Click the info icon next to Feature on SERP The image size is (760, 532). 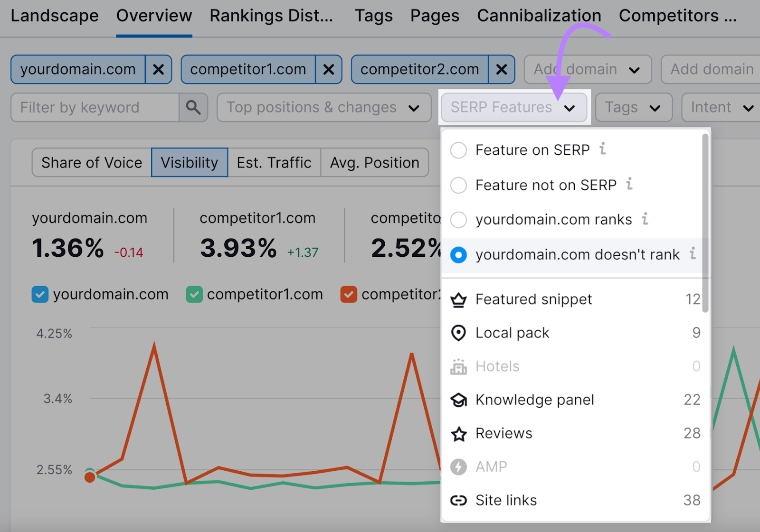click(x=603, y=149)
